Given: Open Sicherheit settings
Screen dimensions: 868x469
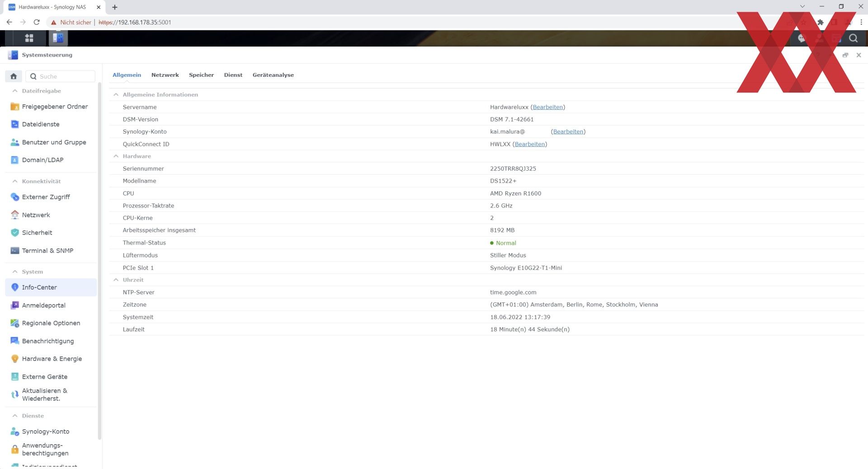Looking at the screenshot, I should [51, 233].
